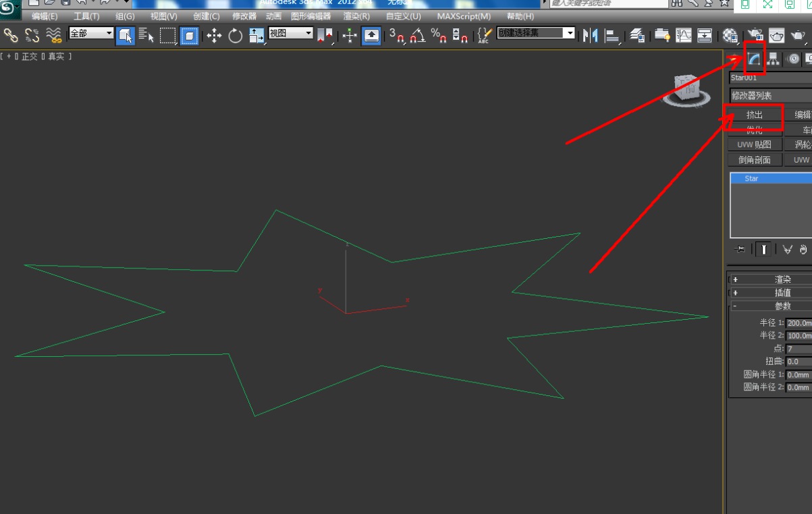Open the Schematic View
Screen dimensions: 812x514
click(x=705, y=35)
